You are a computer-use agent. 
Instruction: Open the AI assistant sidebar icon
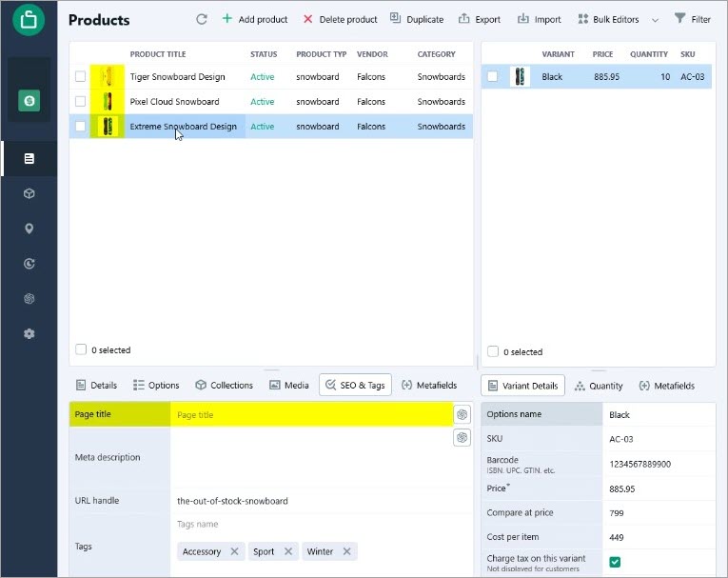(x=29, y=298)
